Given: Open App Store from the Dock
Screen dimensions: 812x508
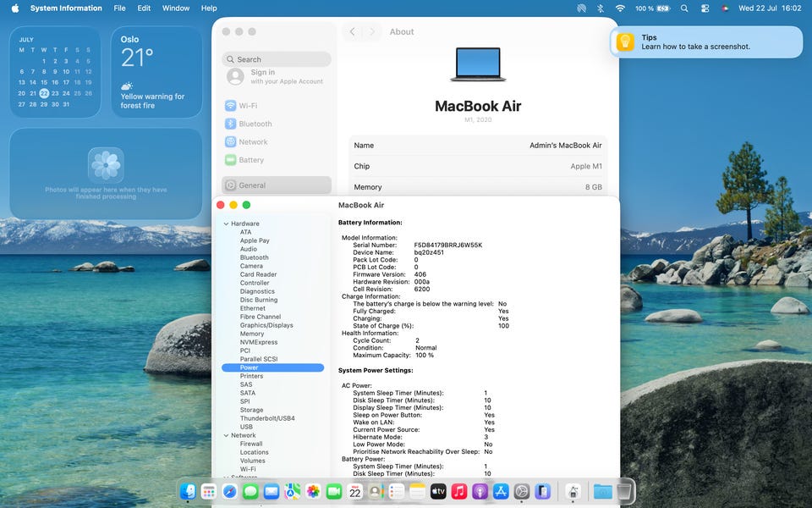Looking at the screenshot, I should (x=501, y=491).
